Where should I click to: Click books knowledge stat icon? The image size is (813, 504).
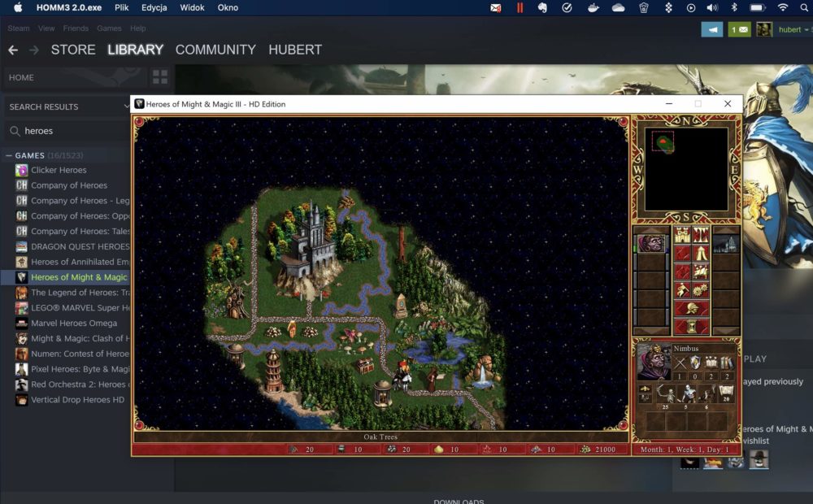[727, 363]
